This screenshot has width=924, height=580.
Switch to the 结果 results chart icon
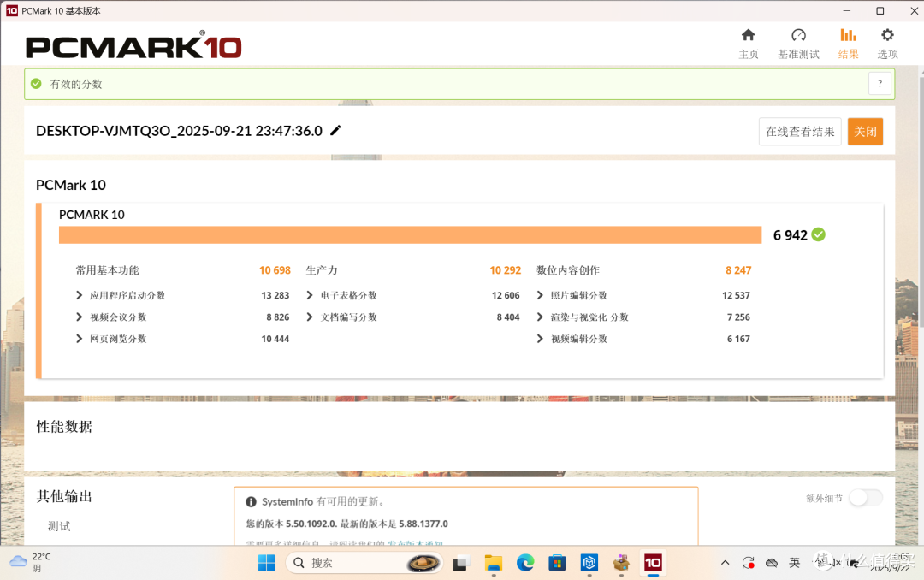(x=848, y=35)
